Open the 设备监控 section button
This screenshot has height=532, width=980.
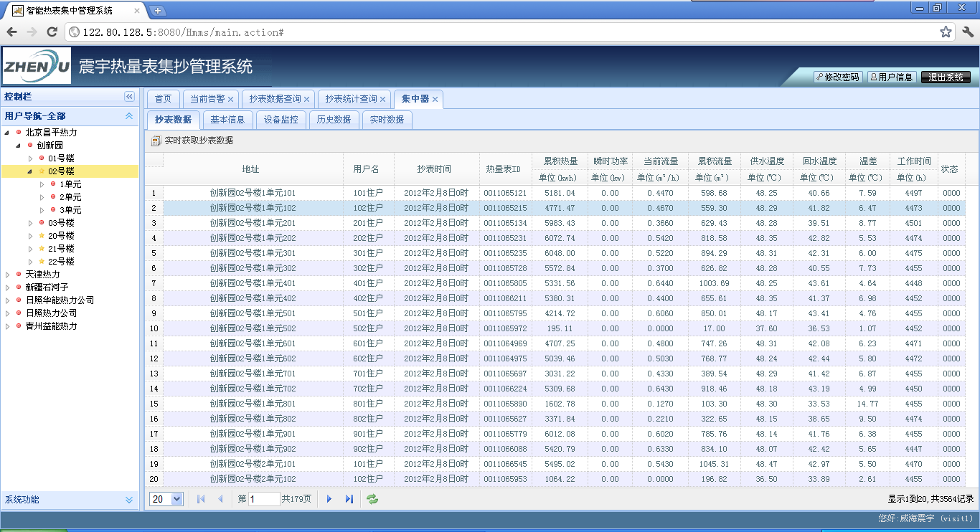tap(281, 120)
